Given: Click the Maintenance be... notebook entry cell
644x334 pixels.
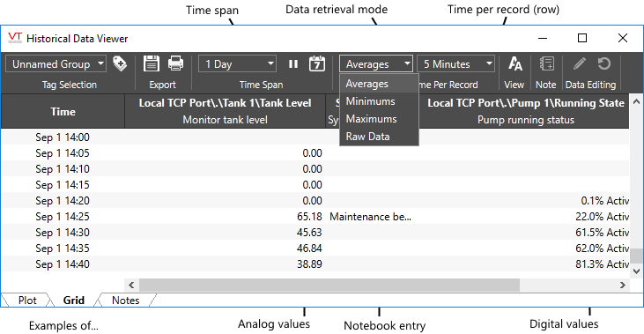Looking at the screenshot, I should point(370,217).
